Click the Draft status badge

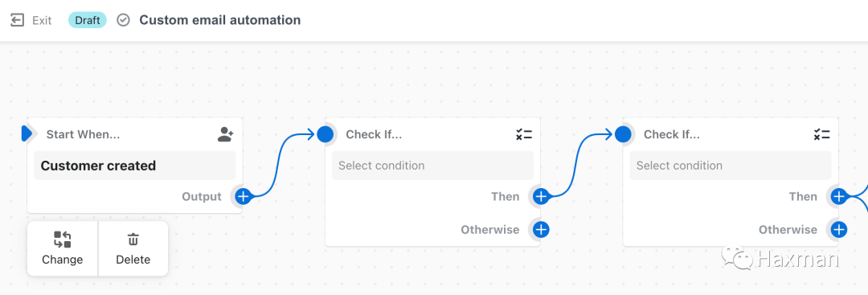coord(88,20)
